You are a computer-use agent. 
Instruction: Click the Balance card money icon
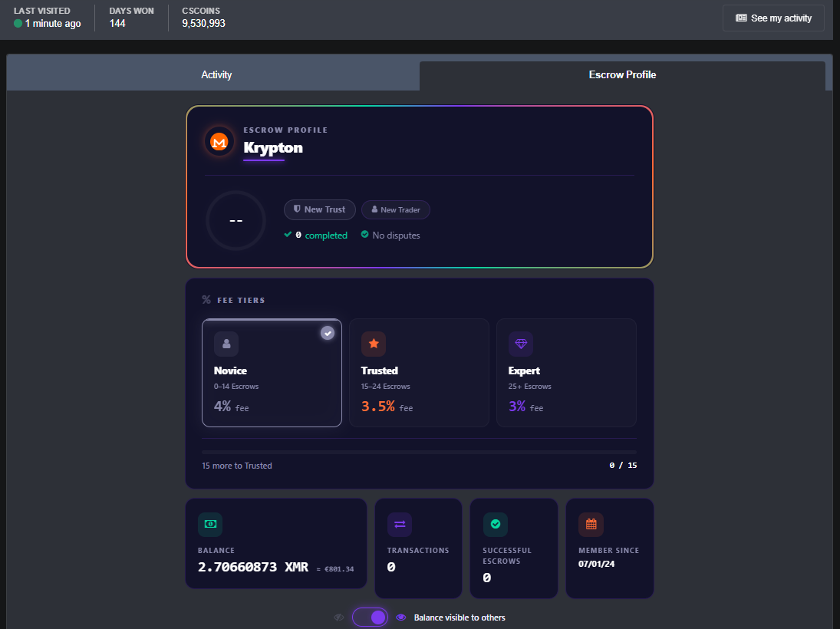(210, 524)
